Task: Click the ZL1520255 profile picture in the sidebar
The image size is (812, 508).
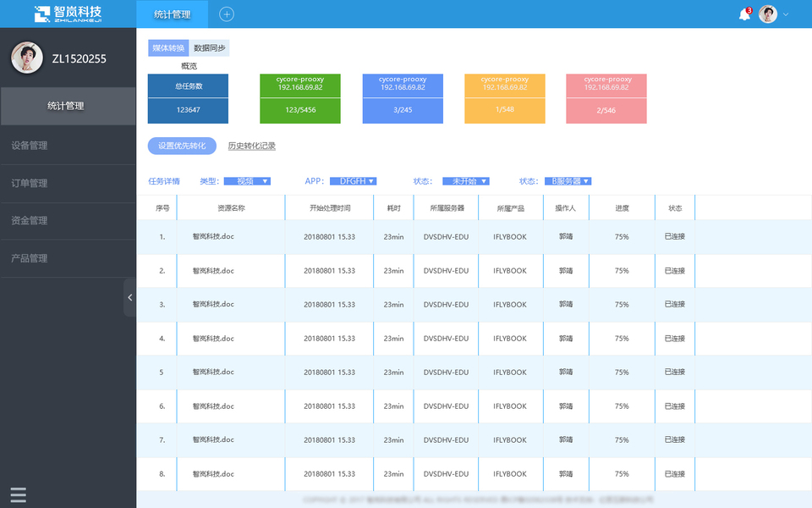Action: [27, 58]
